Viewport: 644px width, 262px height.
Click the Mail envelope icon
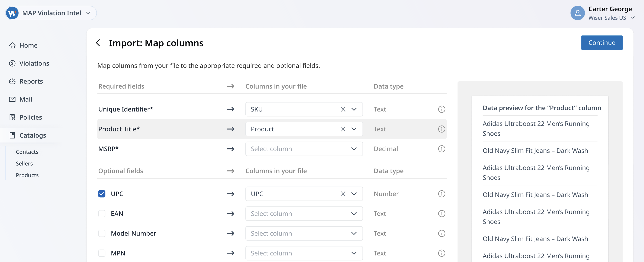(x=13, y=99)
